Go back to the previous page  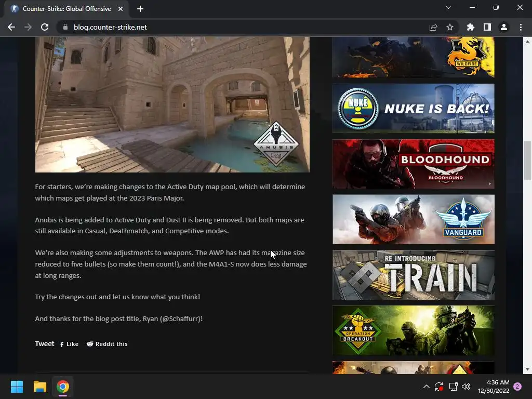coord(11,27)
